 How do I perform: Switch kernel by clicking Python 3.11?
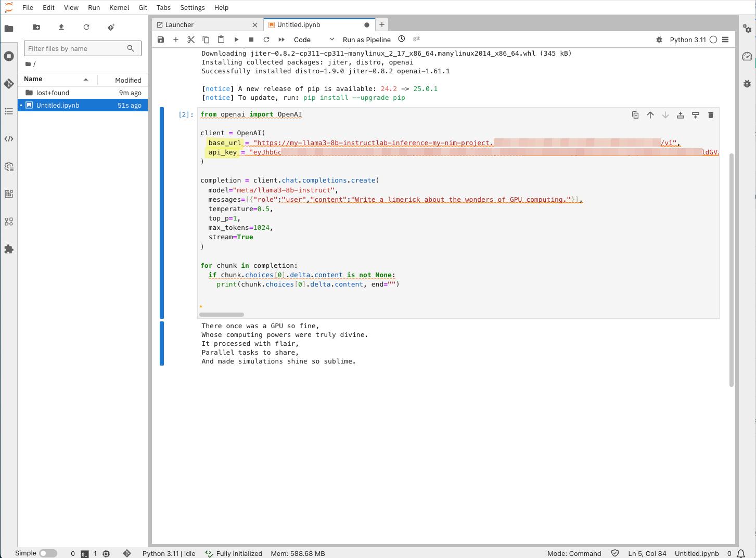click(687, 40)
